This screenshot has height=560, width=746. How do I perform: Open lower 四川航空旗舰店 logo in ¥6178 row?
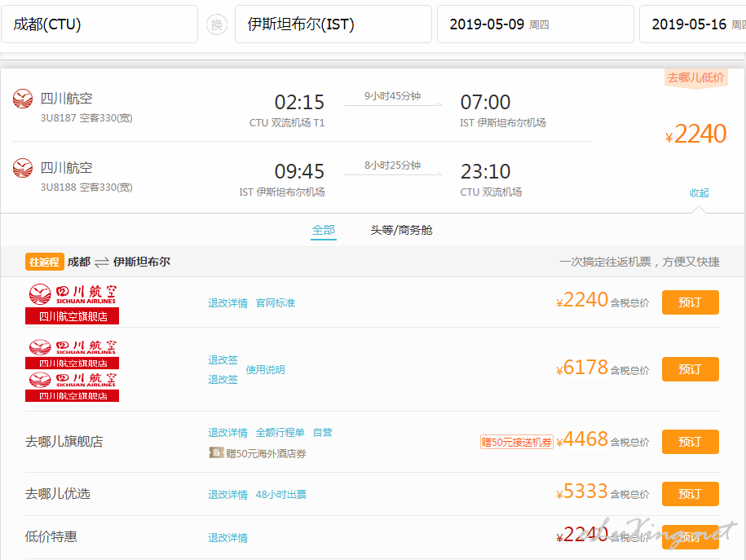tap(73, 386)
